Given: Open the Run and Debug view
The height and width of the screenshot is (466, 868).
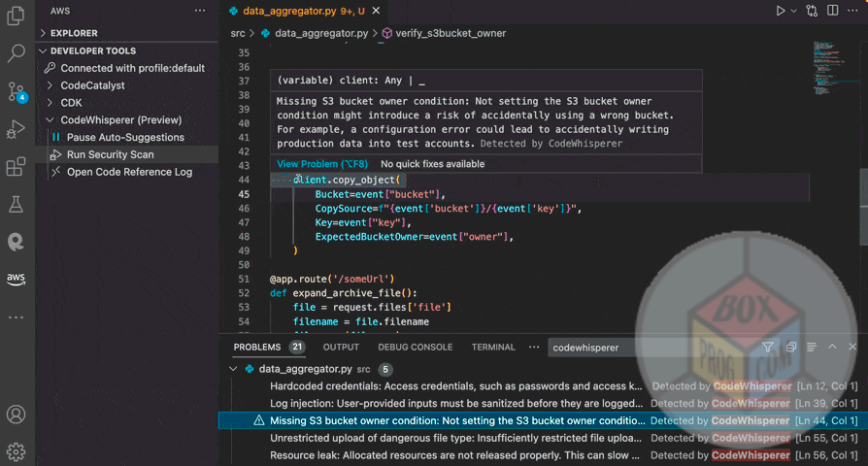Looking at the screenshot, I should [16, 129].
